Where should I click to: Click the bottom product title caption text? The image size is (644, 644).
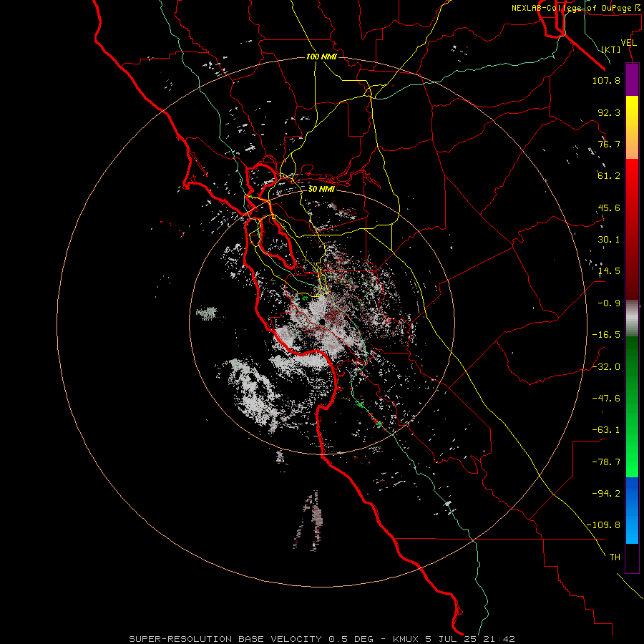click(x=322, y=639)
